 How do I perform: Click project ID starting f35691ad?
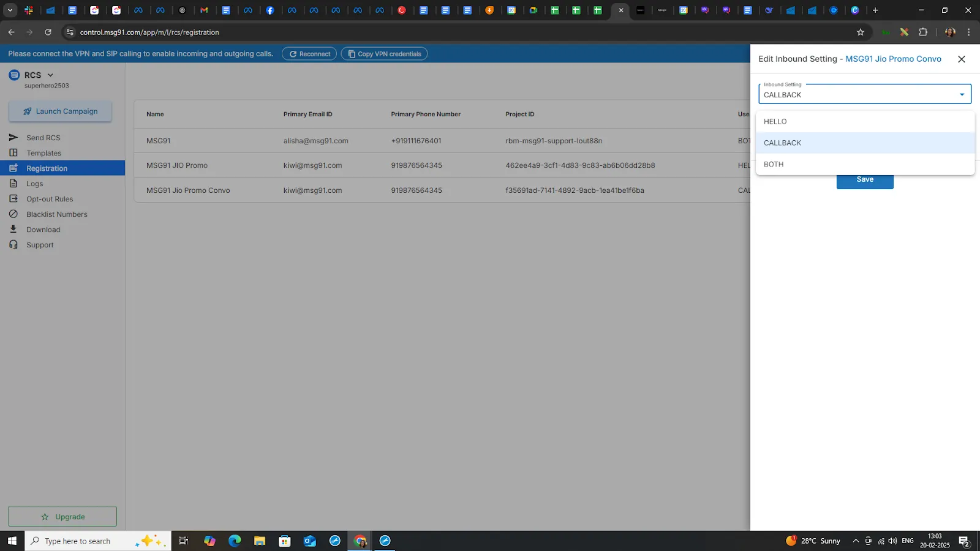coord(575,190)
